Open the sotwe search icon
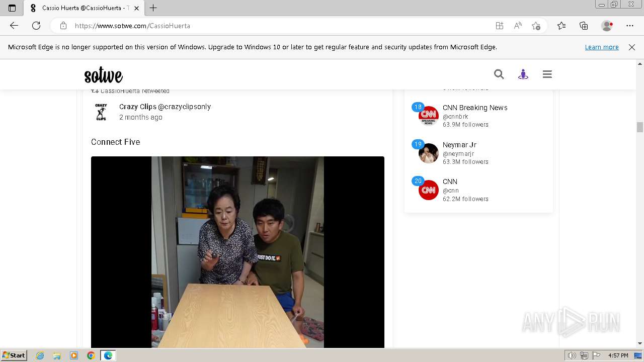 (x=499, y=74)
